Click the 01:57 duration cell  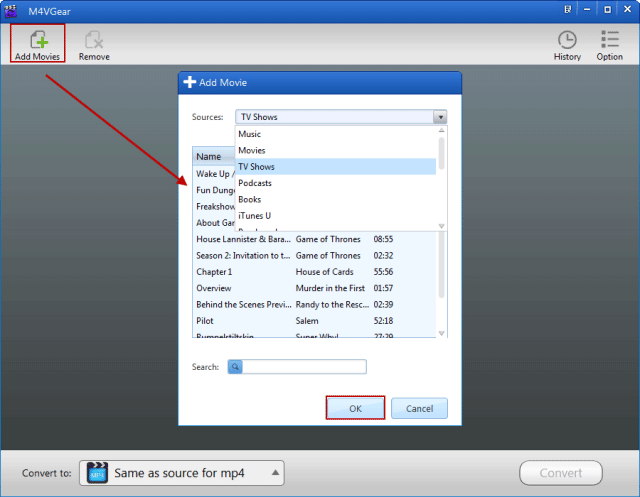coord(383,288)
